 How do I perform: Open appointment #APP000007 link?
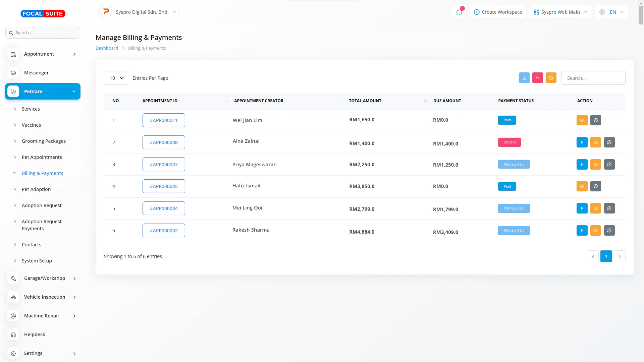pyautogui.click(x=164, y=165)
